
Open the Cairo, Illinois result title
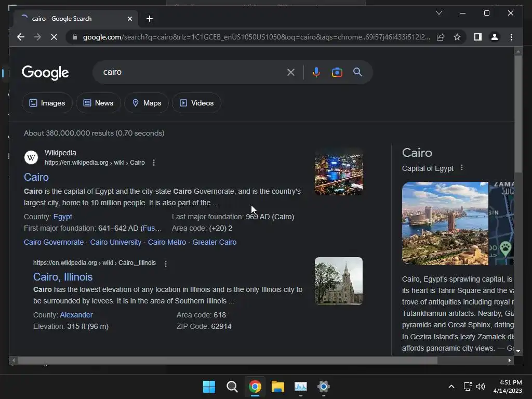coord(63,277)
